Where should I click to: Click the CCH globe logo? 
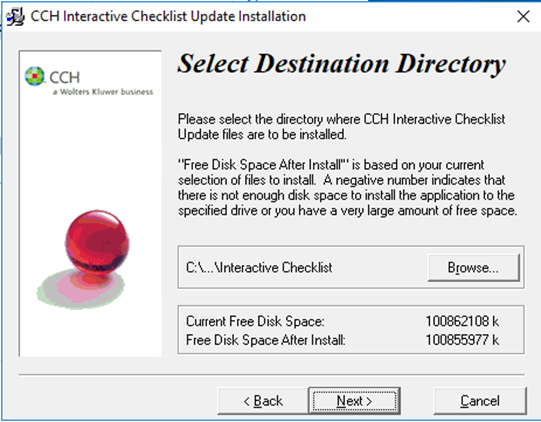pos(35,76)
